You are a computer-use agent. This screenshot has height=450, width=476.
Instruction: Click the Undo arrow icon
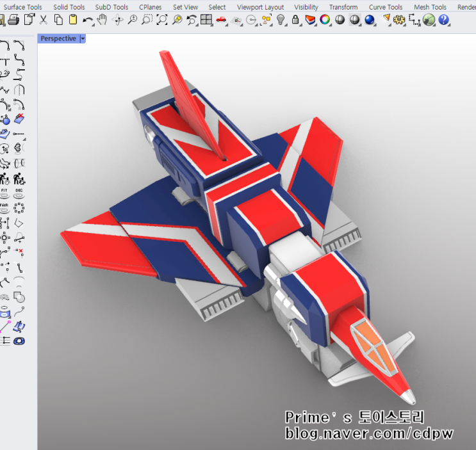pyautogui.click(x=88, y=20)
